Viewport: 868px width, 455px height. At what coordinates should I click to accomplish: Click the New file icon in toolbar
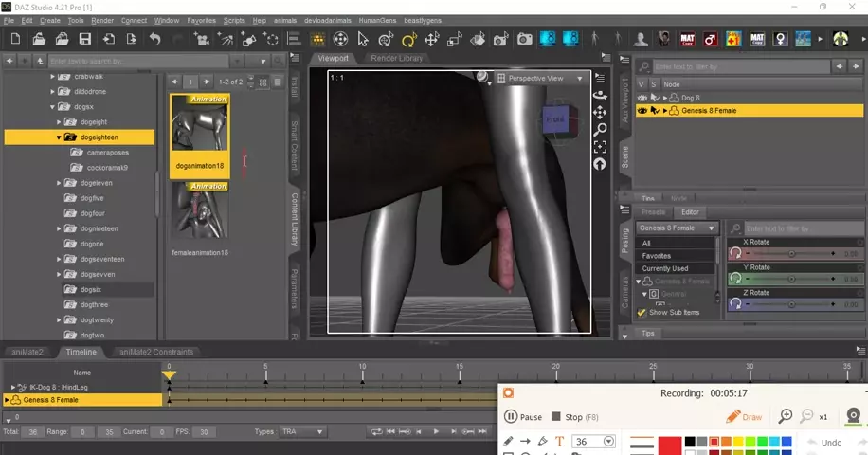pyautogui.click(x=15, y=40)
